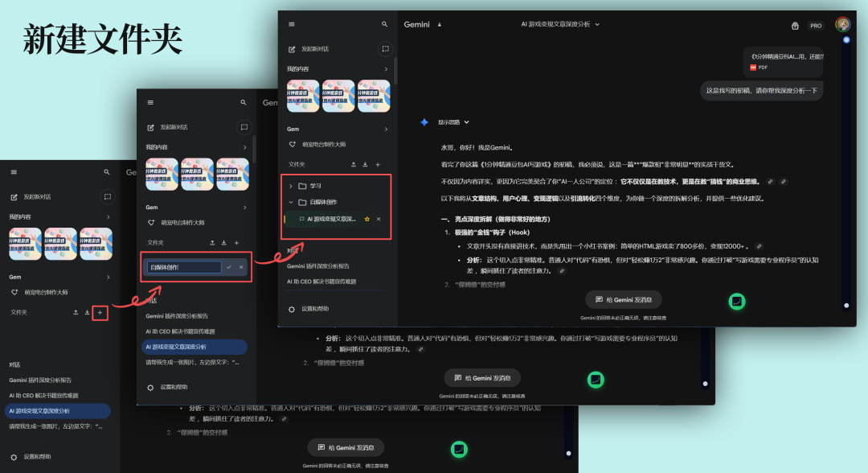Click 给 Gemini 发消息 button in front window
This screenshot has height=473, width=868.
(x=624, y=299)
